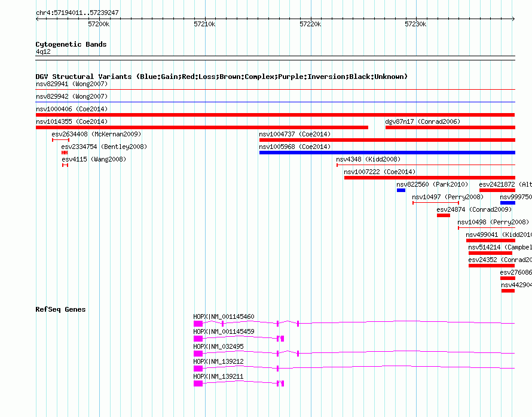
Task: Click the Cytogenetic Bands track title
Action: coord(71,44)
